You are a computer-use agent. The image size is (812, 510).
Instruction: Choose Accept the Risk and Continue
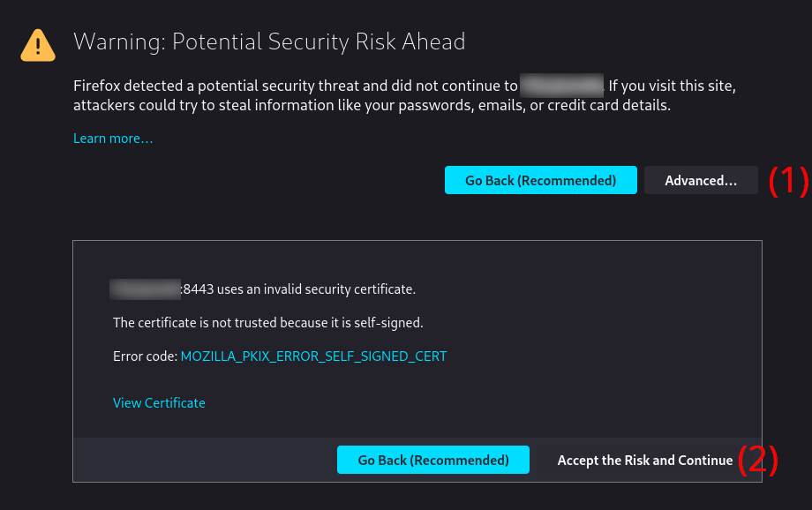pyautogui.click(x=644, y=461)
